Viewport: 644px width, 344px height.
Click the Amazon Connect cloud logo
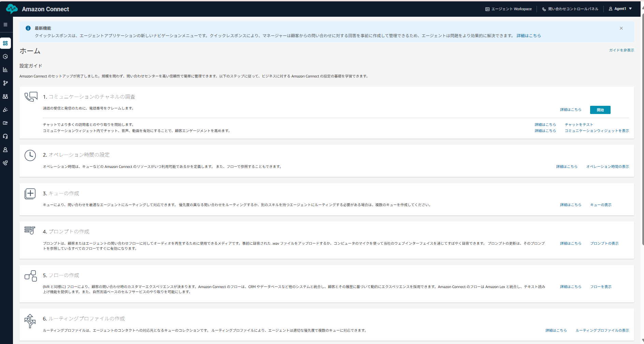(x=12, y=9)
